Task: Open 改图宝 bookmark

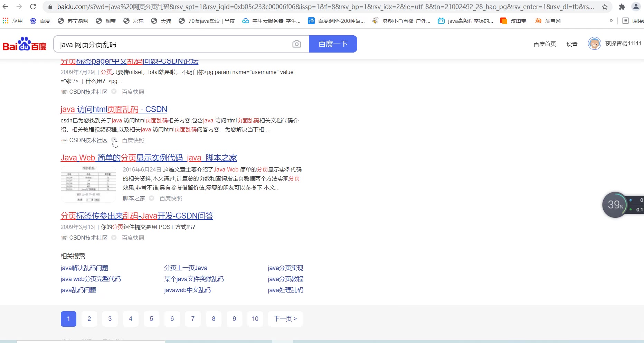Action: [513, 21]
